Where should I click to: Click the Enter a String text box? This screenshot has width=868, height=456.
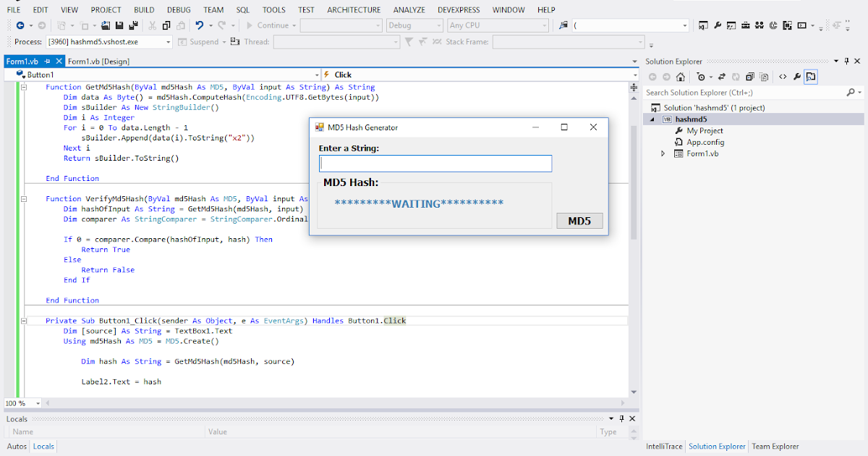(435, 164)
